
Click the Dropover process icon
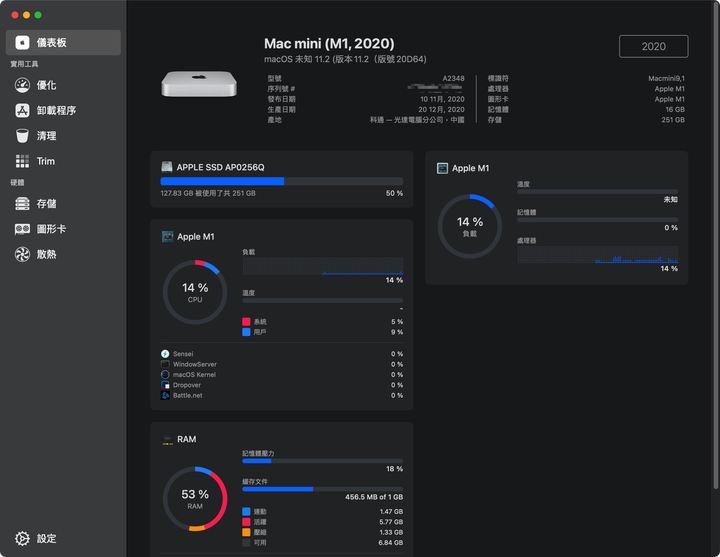coord(165,385)
